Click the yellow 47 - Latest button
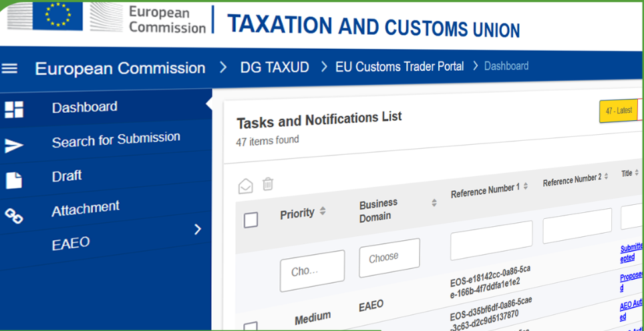This screenshot has width=644, height=331. tap(619, 111)
